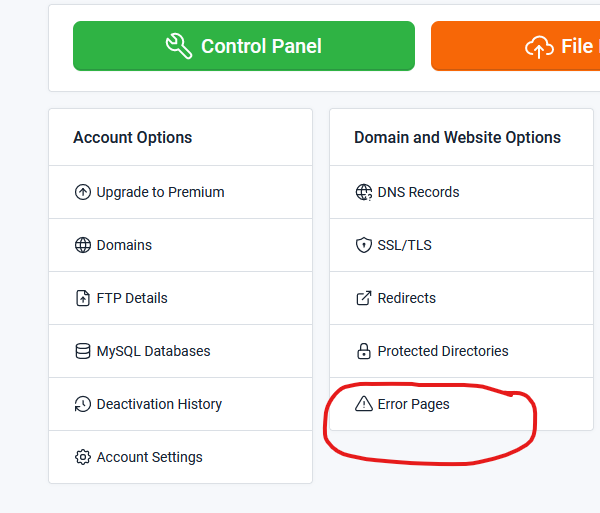Click the warning triangle icon beside Error Pages
Screen dimensions: 600x513
[364, 404]
